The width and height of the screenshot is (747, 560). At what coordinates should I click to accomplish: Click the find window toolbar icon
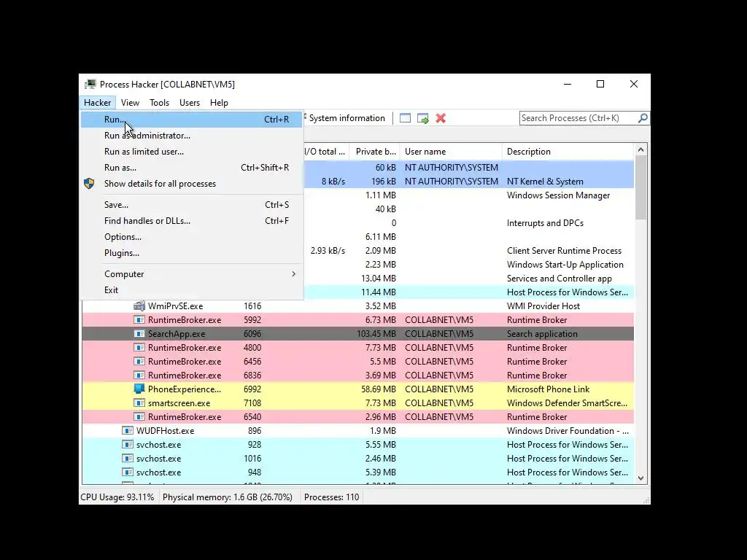coord(405,118)
